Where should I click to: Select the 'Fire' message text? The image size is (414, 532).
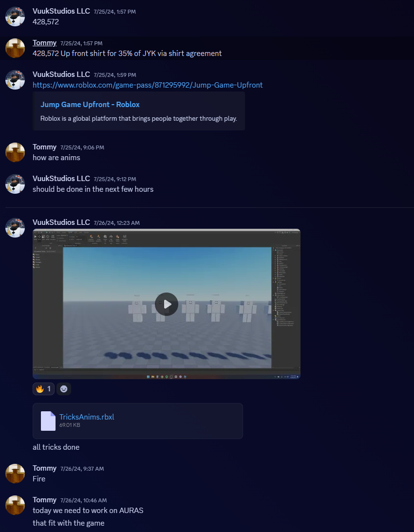(39, 479)
